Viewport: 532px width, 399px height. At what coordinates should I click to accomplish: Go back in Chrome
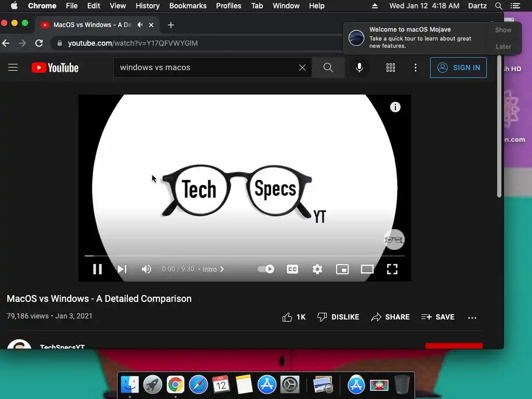point(6,43)
